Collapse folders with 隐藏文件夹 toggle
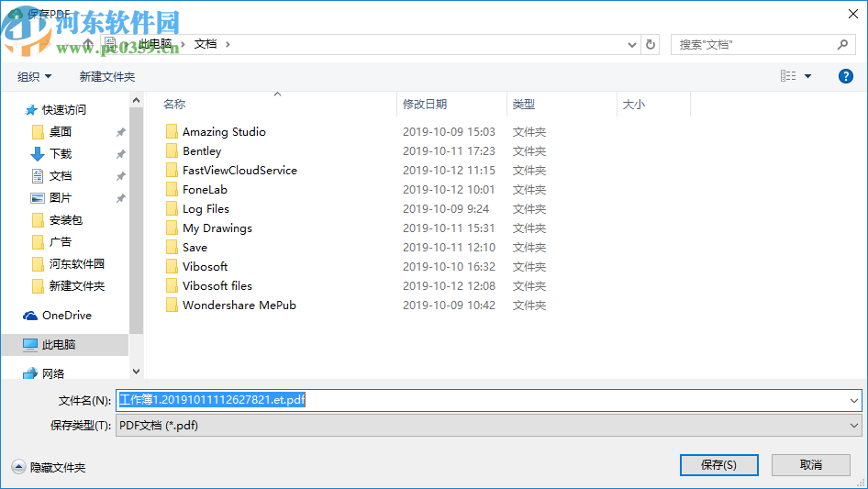The image size is (868, 489). click(x=49, y=467)
